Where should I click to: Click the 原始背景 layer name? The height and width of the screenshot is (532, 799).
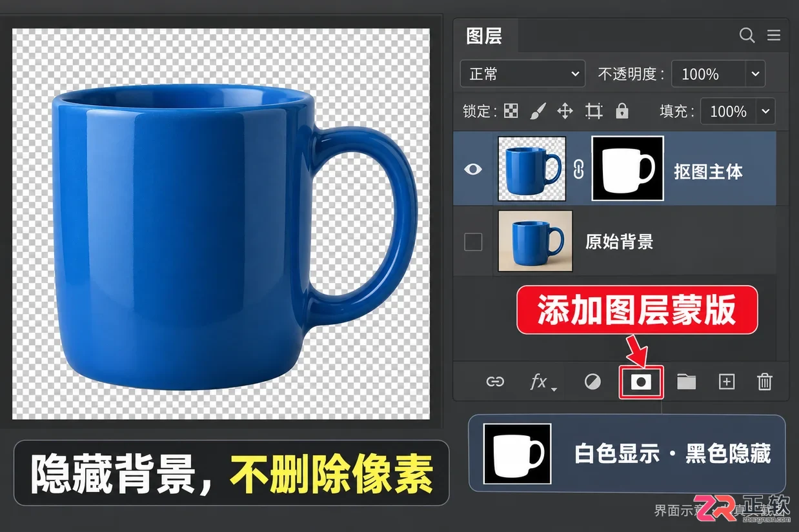(619, 242)
